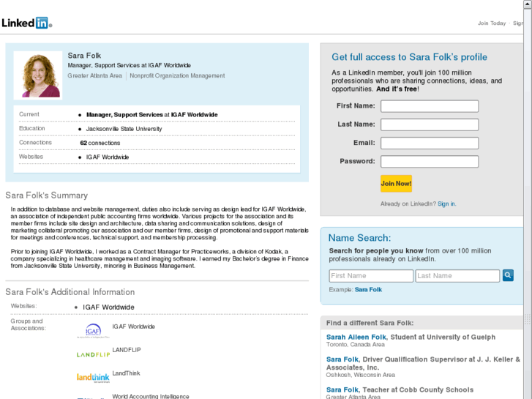
Task: Click IGAF Worldwide under Websites row
Action: tap(108, 157)
